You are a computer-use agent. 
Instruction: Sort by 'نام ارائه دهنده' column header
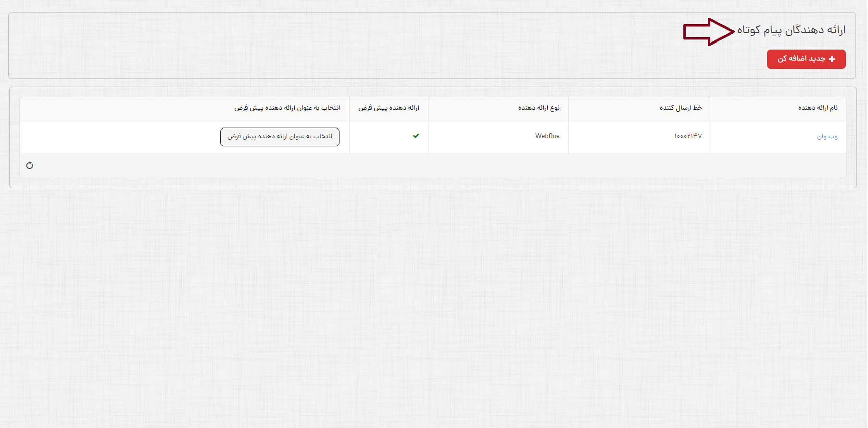(818, 108)
